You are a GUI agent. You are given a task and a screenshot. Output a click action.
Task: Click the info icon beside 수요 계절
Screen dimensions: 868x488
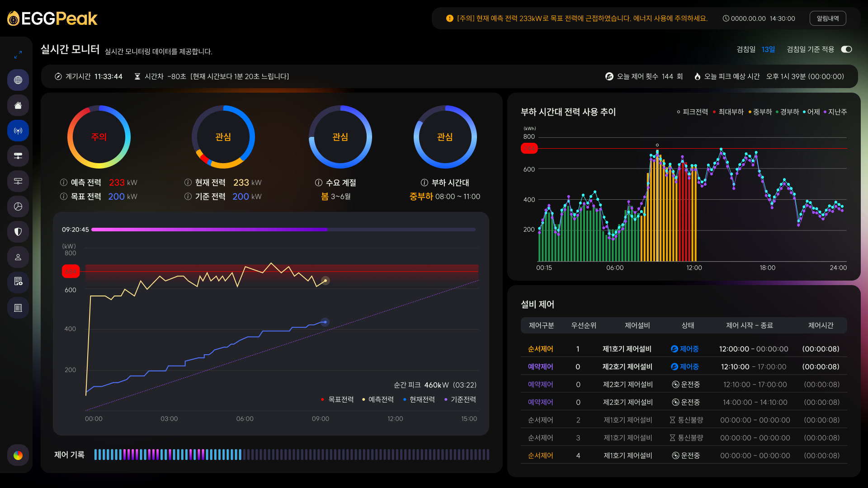(x=319, y=183)
